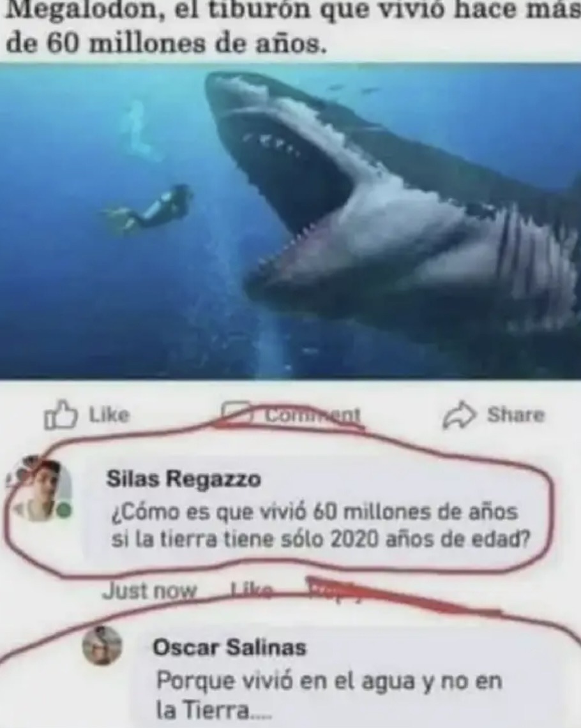Image resolution: width=581 pixels, height=728 pixels.
Task: Open Silas Regazzo's profile picture
Action: pyautogui.click(x=43, y=490)
